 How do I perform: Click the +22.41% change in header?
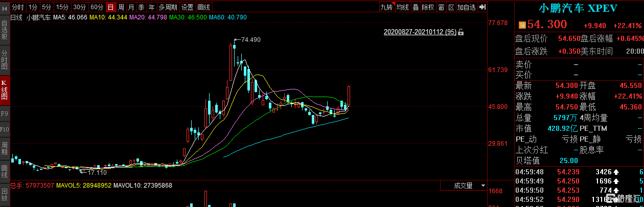628,26
